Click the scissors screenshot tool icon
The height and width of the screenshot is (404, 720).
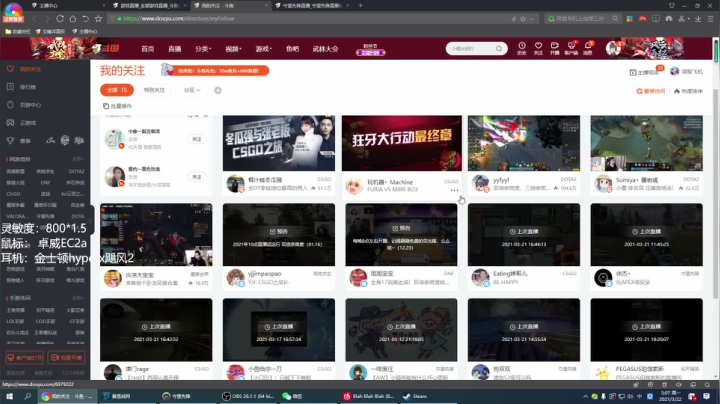tap(682, 19)
